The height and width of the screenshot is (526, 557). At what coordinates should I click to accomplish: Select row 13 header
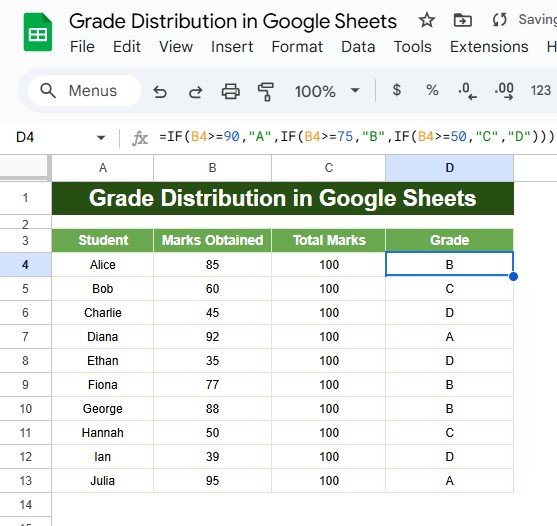tap(26, 481)
